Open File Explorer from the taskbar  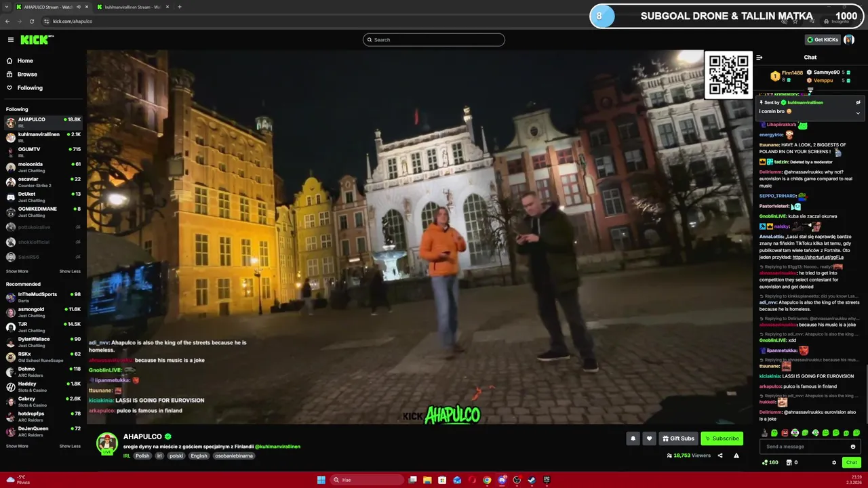(x=427, y=480)
